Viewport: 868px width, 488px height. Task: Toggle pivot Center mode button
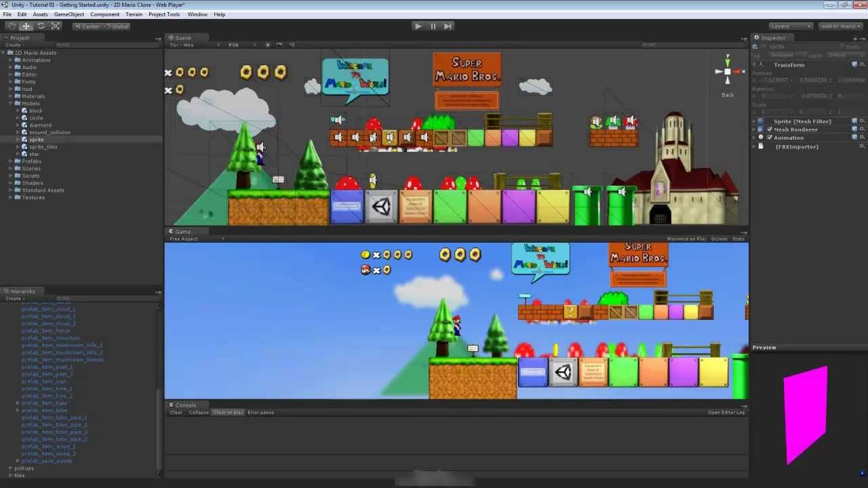tap(87, 26)
